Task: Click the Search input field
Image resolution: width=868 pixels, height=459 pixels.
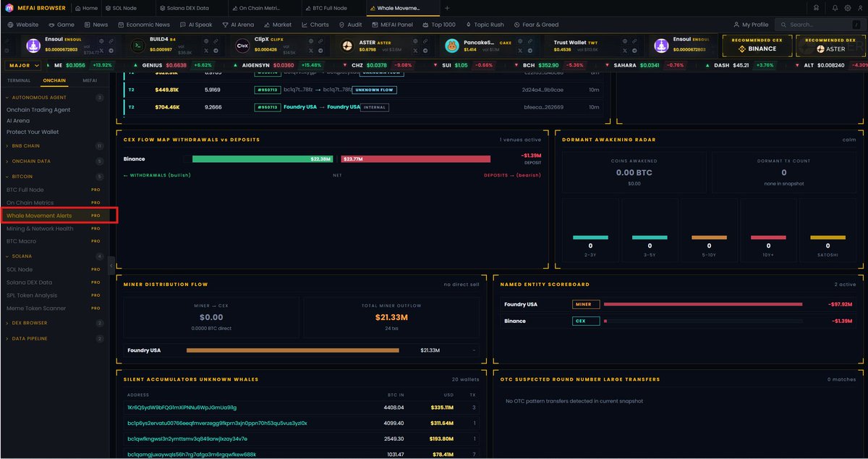Action: point(820,25)
